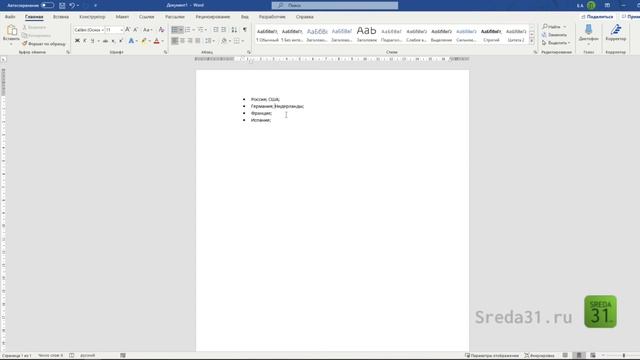Click the Clear Formatting icon

coord(162,30)
